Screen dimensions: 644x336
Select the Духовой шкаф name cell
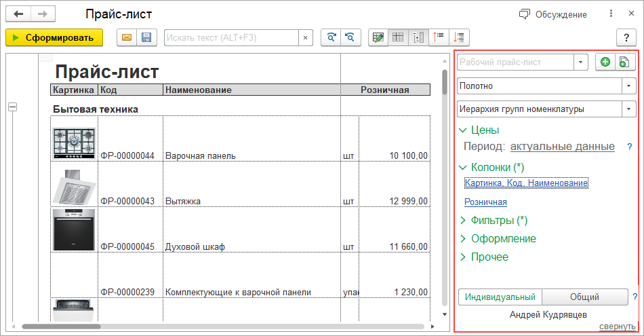pos(251,229)
